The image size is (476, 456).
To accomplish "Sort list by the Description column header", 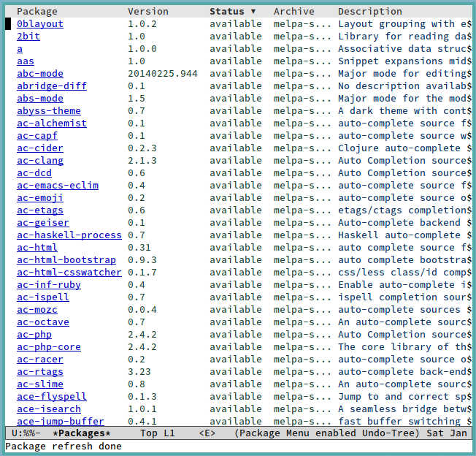I will coord(370,12).
